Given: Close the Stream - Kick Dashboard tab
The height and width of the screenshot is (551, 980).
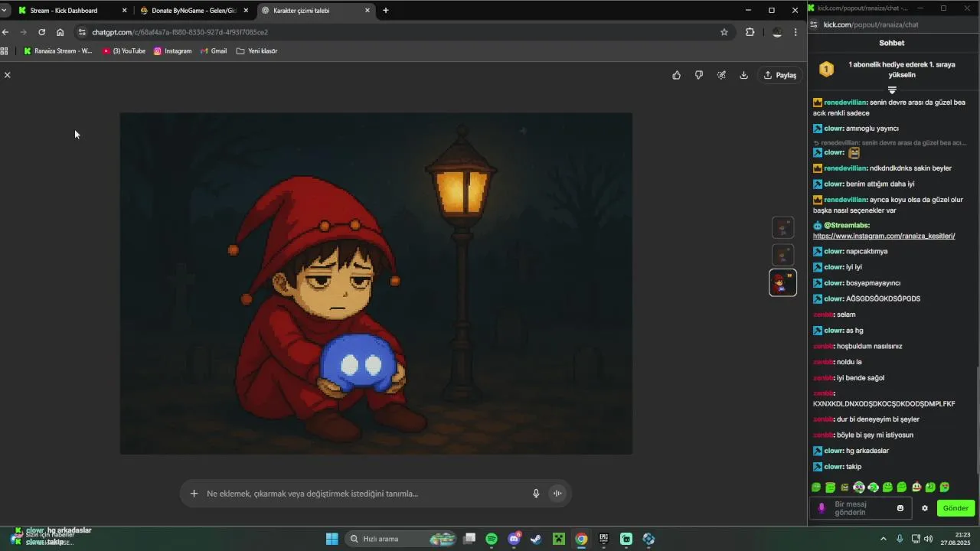Looking at the screenshot, I should click(124, 11).
